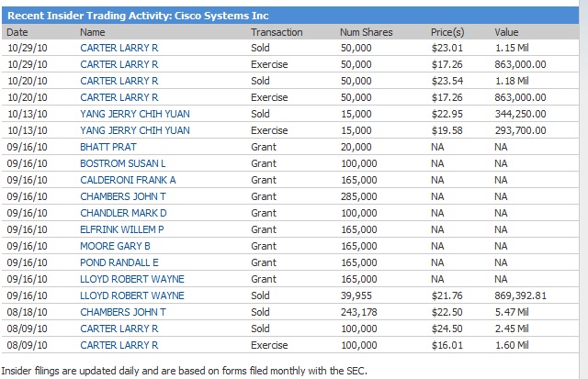Viewport: 588px width, 379px height.
Task: Open YANG JERRY CHIH YUAN in Exercise row
Action: (135, 130)
